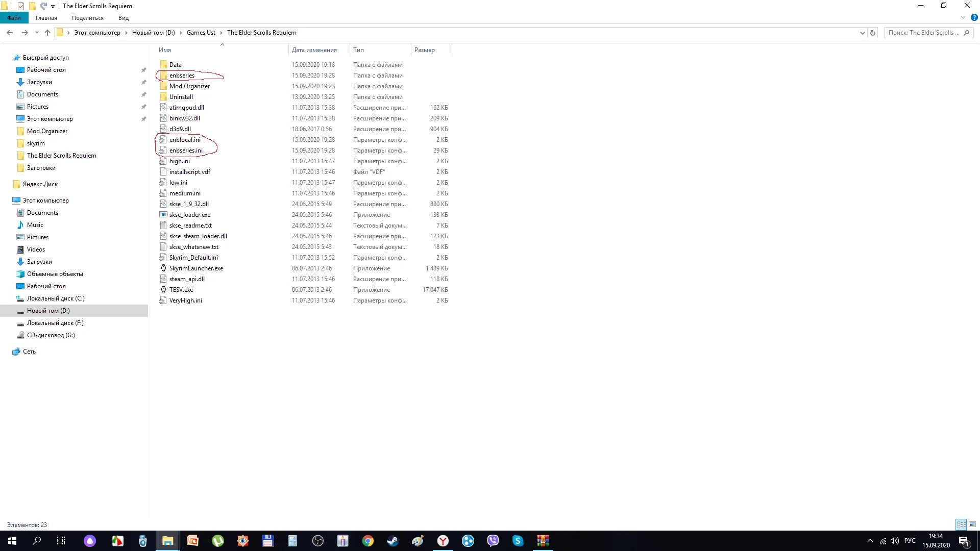Expand the ribbon with chevron
This screenshot has width=980, height=551.
(x=963, y=17)
